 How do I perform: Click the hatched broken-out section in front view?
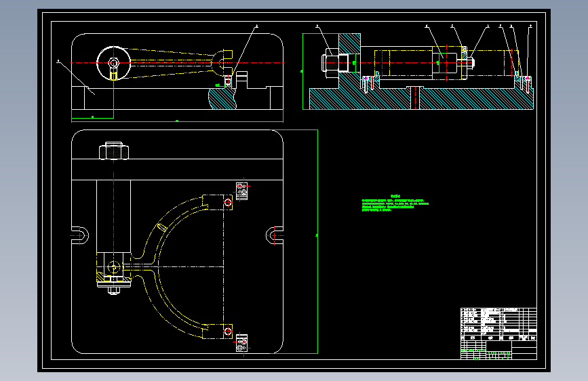222,98
